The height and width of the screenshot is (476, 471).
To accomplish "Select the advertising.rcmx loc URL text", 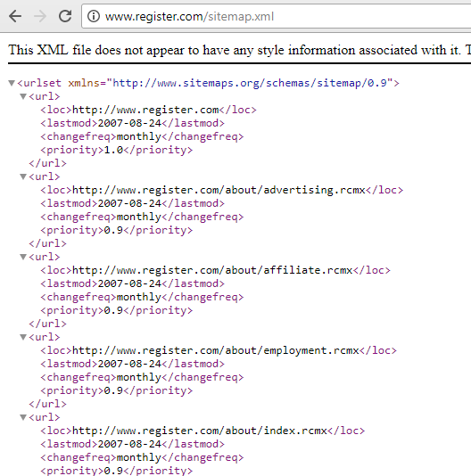I will (x=219, y=190).
